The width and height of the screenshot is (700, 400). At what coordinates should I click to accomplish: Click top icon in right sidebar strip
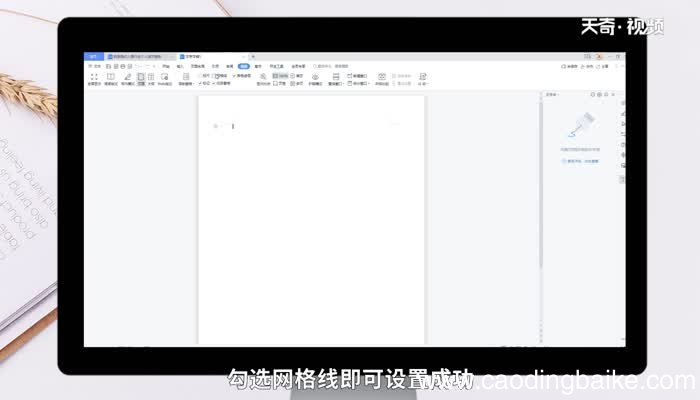[623, 103]
